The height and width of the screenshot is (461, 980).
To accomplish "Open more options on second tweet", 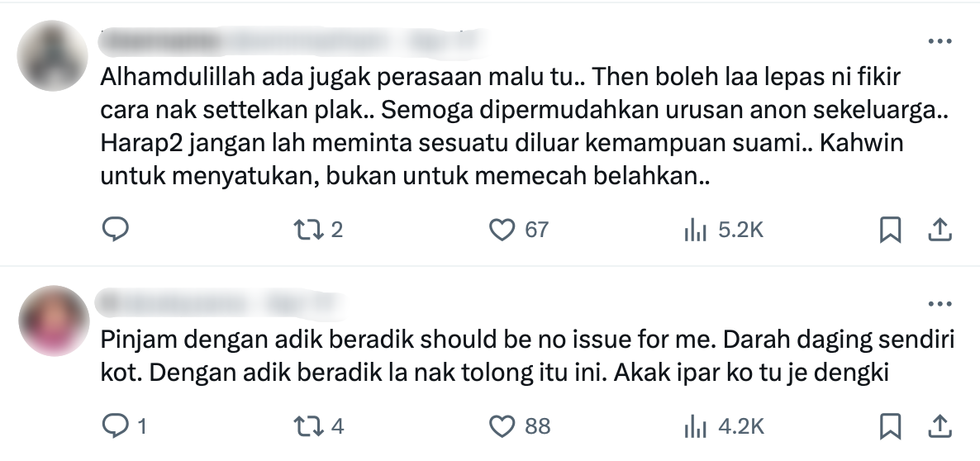I will (940, 304).
